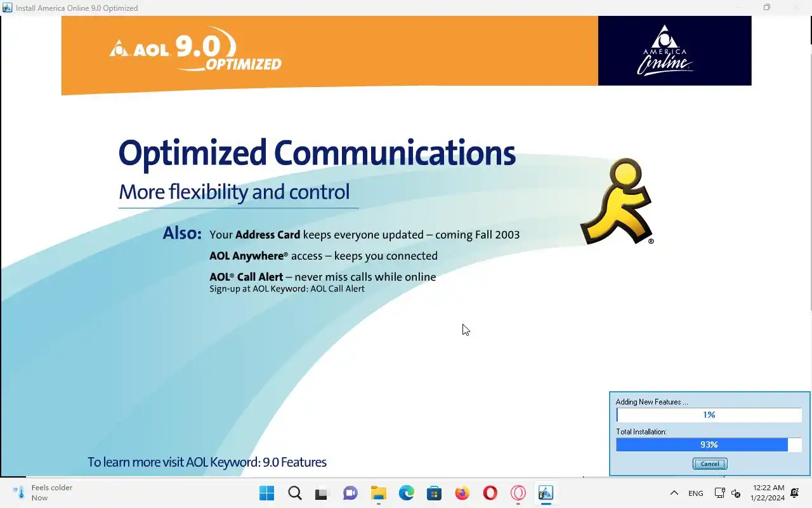Image resolution: width=812 pixels, height=508 pixels.
Task: Open Opera GX from the taskbar
Action: tap(518, 493)
